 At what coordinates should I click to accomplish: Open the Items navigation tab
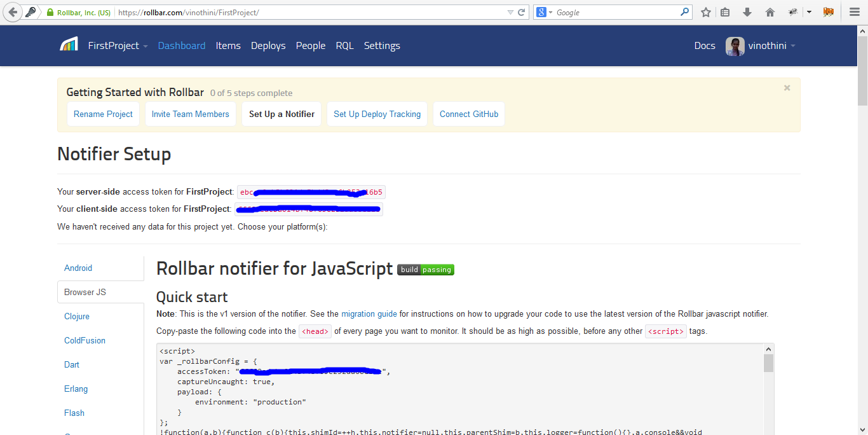228,46
